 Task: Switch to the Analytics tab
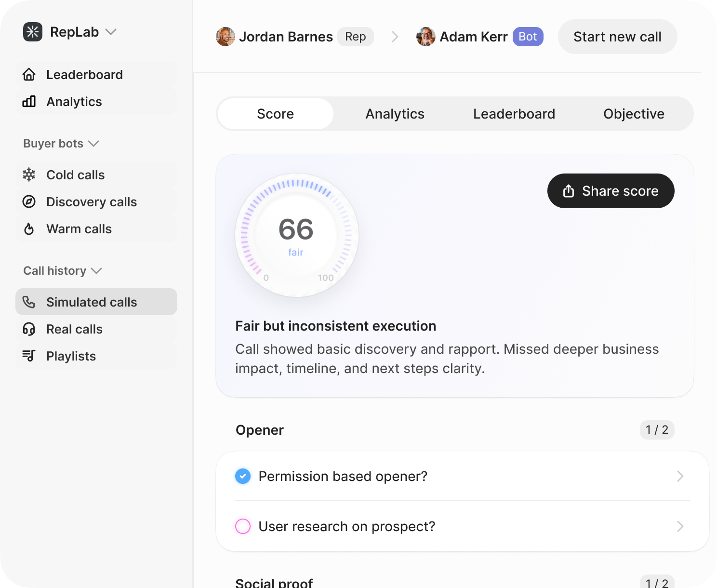coord(395,114)
